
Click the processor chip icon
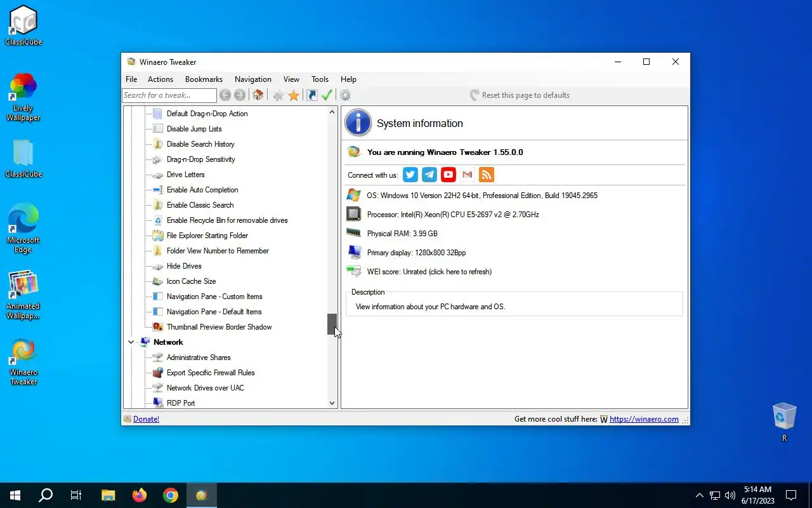tap(354, 215)
